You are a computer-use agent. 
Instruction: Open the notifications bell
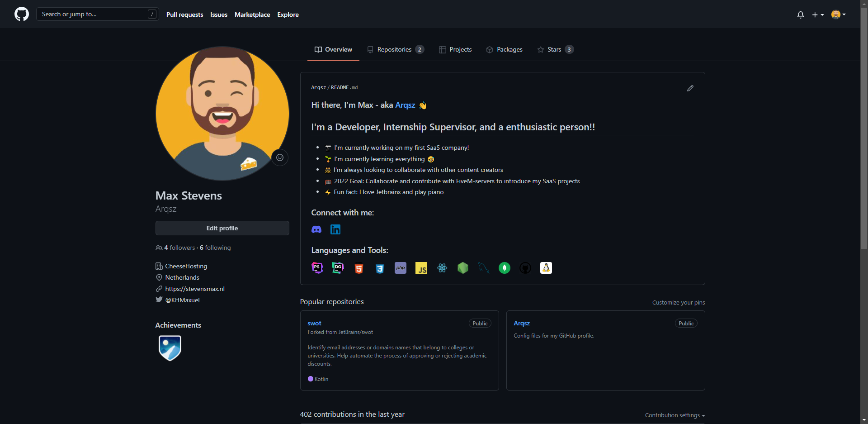click(800, 14)
